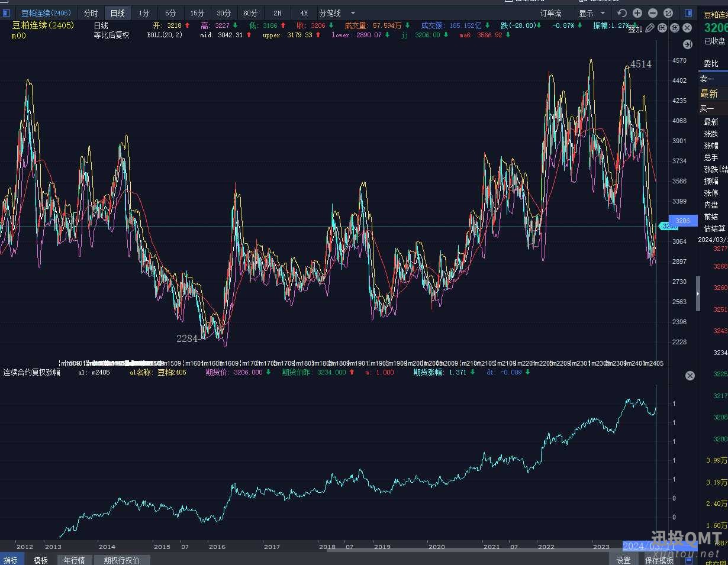The height and width of the screenshot is (565, 728).
Task: Click the fit-range icon next to the pencil
Action: pos(662,28)
